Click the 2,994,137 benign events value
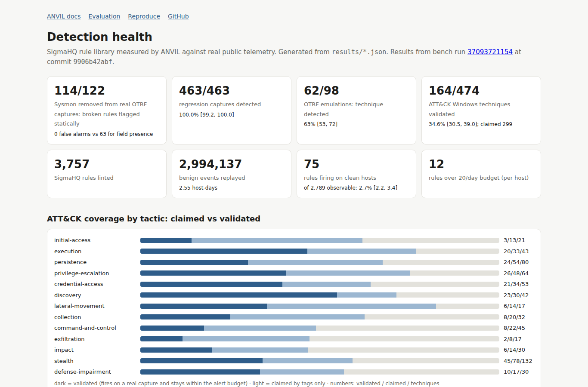588x387 pixels. click(210, 164)
